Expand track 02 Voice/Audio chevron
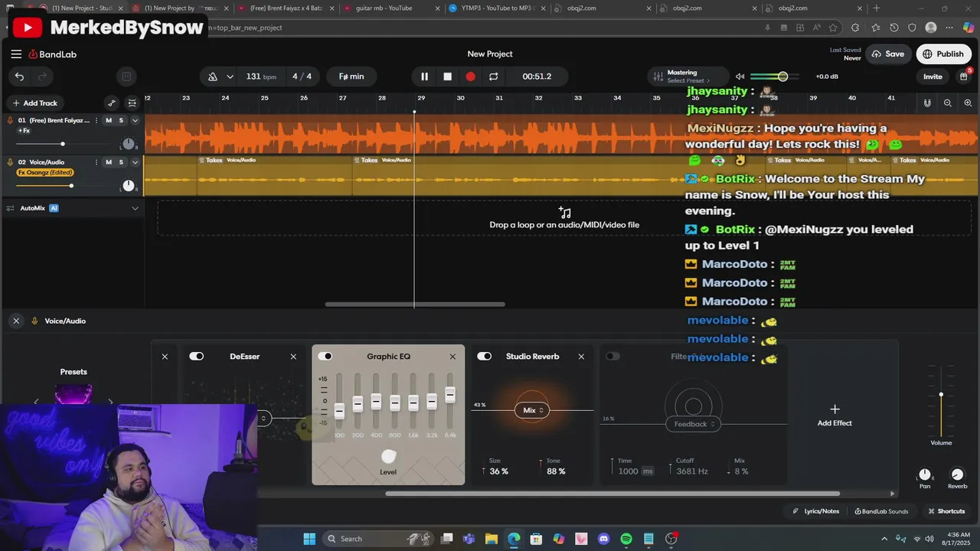 pos(135,162)
